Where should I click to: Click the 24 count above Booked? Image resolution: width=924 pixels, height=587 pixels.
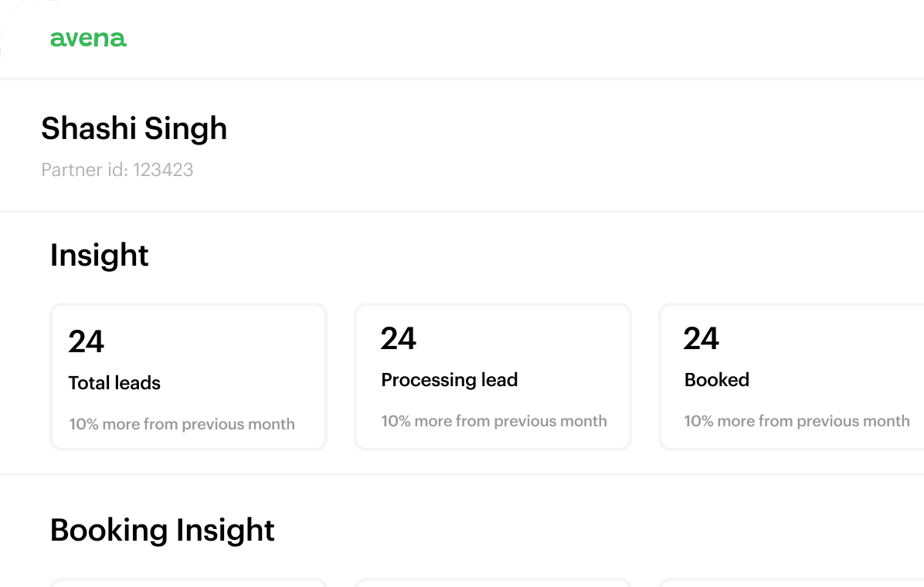pos(701,338)
